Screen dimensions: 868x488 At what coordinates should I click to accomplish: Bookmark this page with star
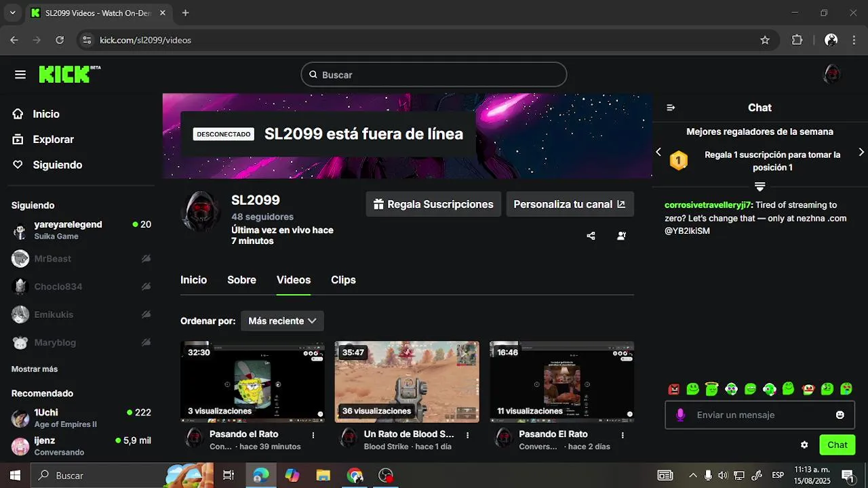tap(765, 40)
